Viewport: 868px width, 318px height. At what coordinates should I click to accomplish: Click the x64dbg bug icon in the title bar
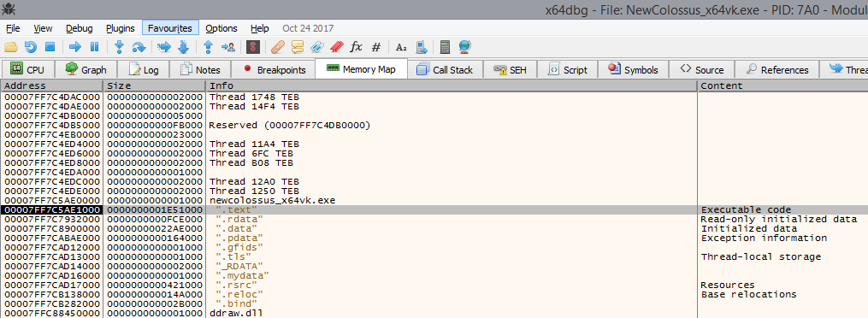(x=9, y=9)
